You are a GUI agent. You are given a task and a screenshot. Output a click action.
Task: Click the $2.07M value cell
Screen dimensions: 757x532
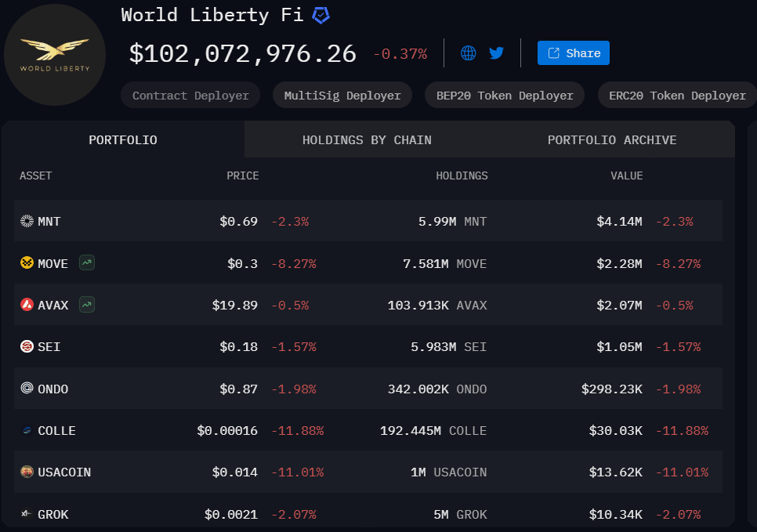pos(619,305)
